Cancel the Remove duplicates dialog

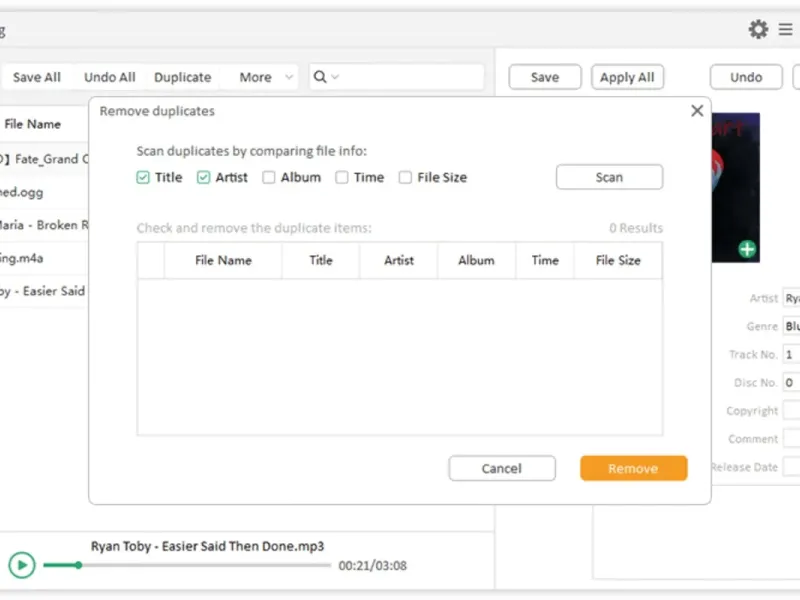pyautogui.click(x=501, y=468)
